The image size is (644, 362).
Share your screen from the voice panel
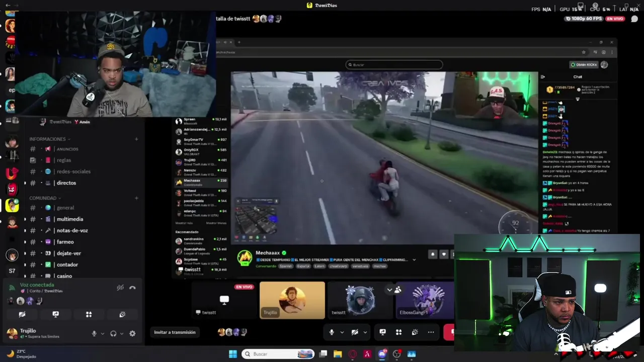pyautogui.click(x=55, y=314)
